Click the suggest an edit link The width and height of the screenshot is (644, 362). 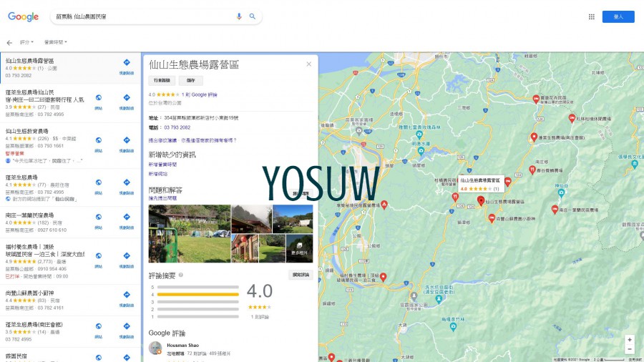(162, 140)
